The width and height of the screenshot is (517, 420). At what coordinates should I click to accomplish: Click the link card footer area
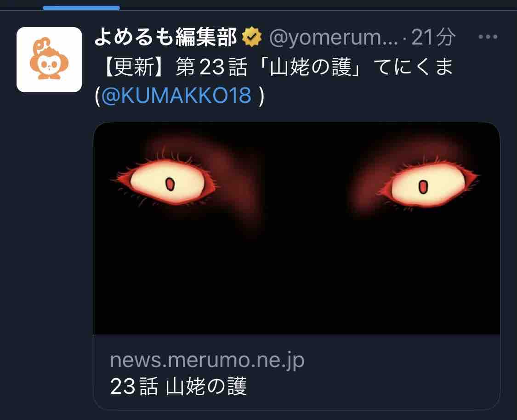point(297,372)
